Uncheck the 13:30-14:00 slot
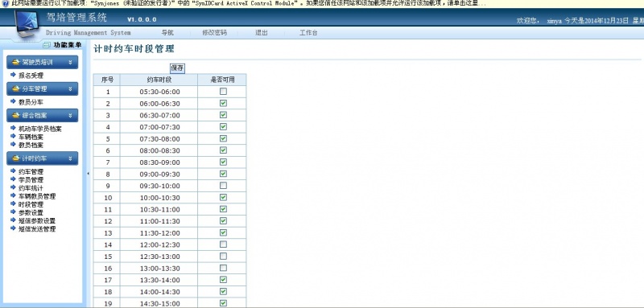The height and width of the screenshot is (308, 644). coord(223,280)
